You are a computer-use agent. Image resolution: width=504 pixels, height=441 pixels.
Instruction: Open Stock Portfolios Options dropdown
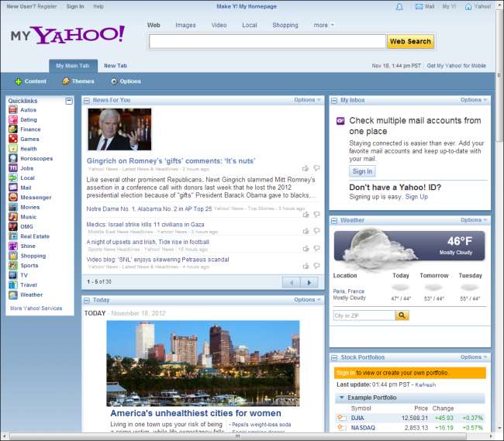pos(474,357)
